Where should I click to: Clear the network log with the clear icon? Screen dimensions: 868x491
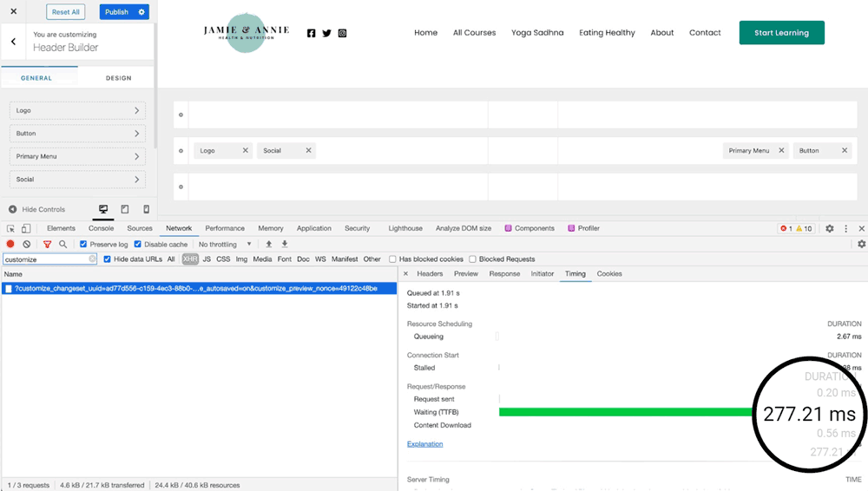point(27,245)
